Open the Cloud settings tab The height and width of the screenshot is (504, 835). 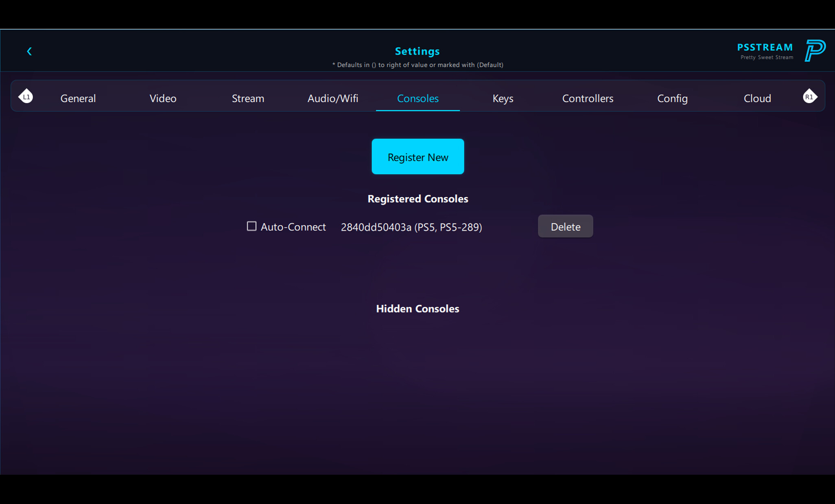(757, 98)
